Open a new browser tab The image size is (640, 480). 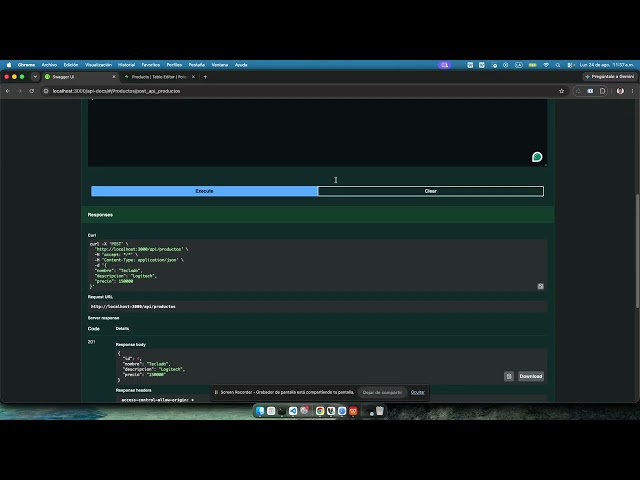(205, 77)
